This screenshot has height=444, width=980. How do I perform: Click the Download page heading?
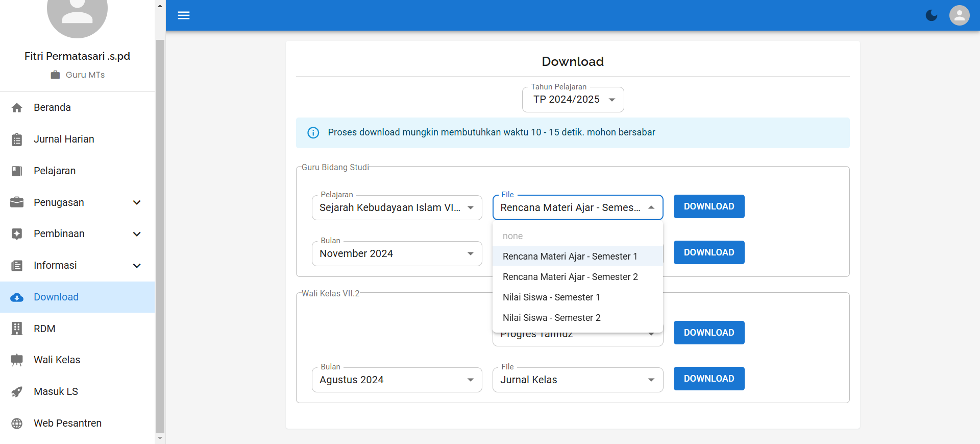click(573, 62)
